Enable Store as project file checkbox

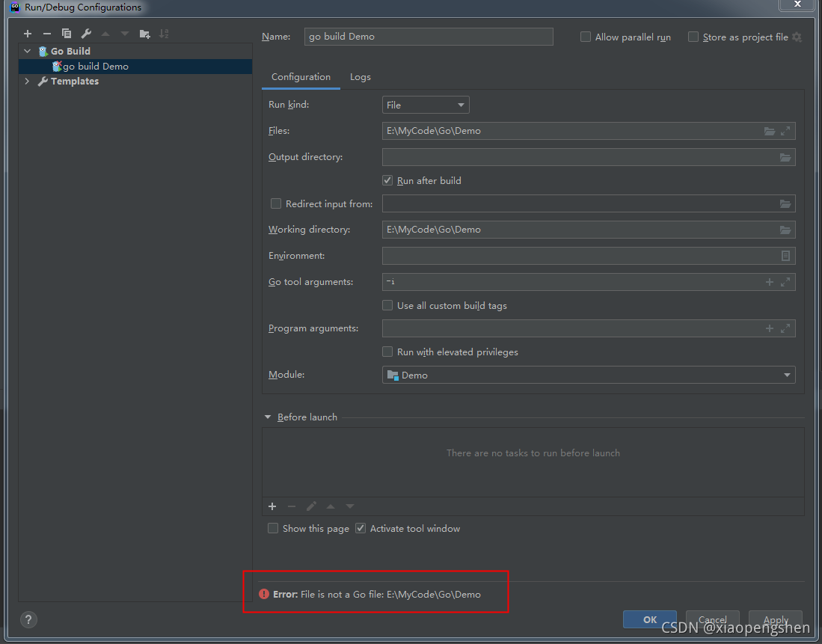click(693, 37)
